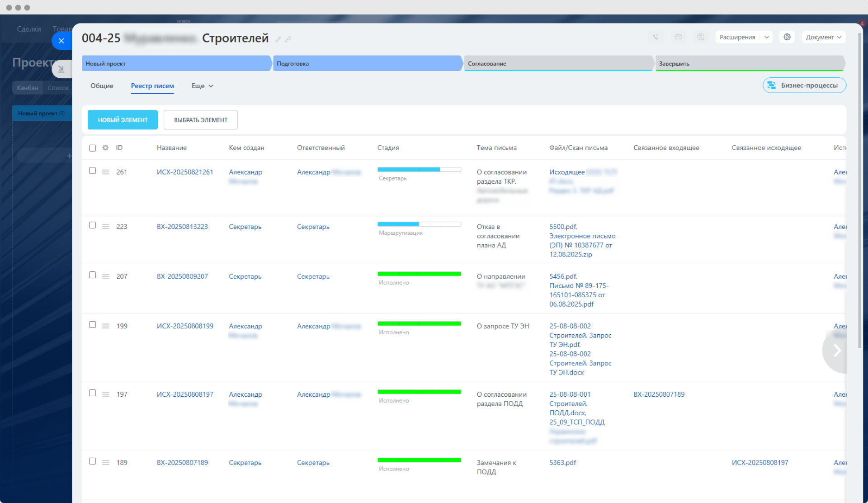The height and width of the screenshot is (503, 868).
Task: Open the ИСХ-20250808199 letter link
Action: click(x=185, y=326)
